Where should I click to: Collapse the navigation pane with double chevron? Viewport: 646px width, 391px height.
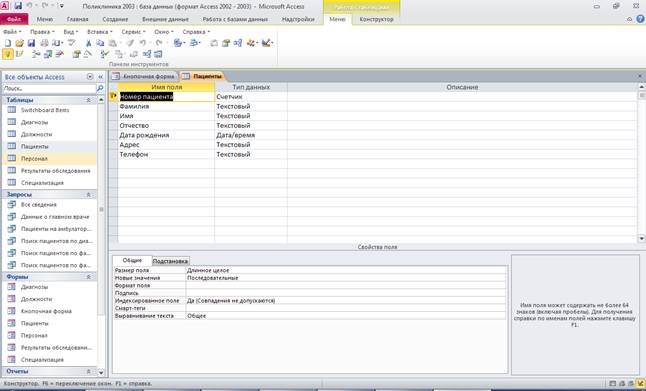coord(100,77)
